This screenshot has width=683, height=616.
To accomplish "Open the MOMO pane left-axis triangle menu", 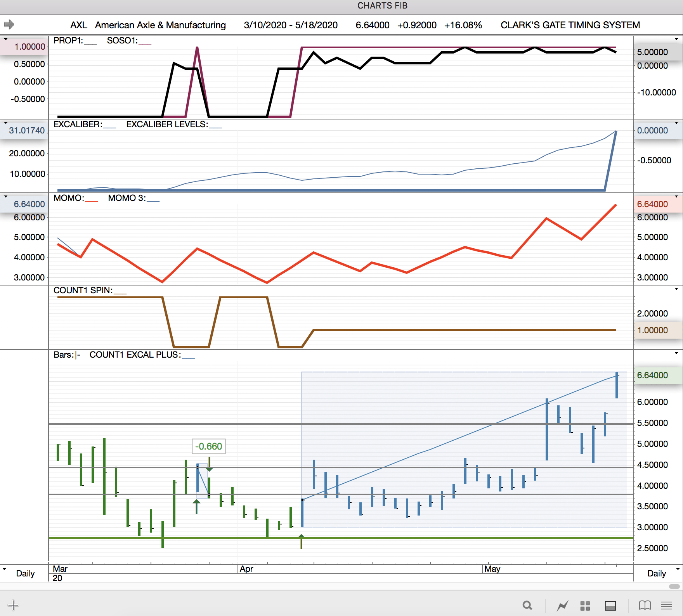I will [6, 197].
